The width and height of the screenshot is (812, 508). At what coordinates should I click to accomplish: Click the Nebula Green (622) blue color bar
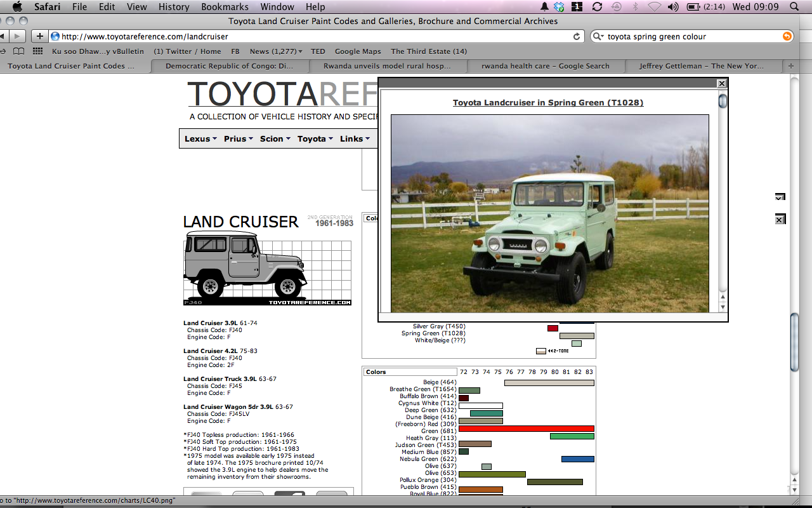click(578, 459)
